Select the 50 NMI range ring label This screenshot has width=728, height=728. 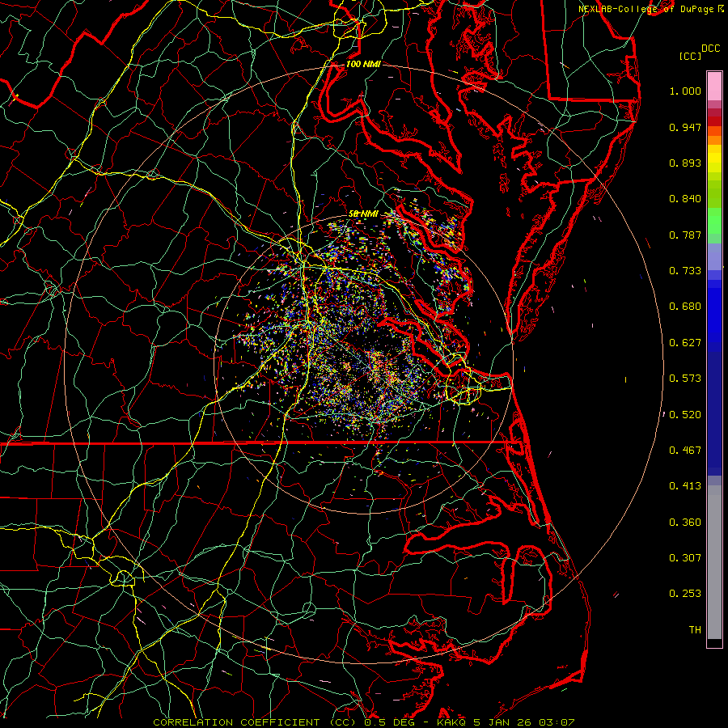(363, 214)
